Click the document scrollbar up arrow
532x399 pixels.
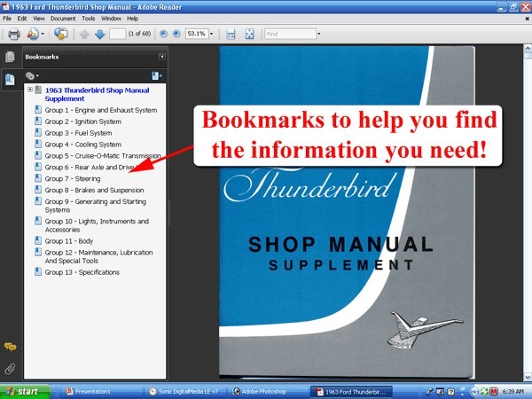528,48
